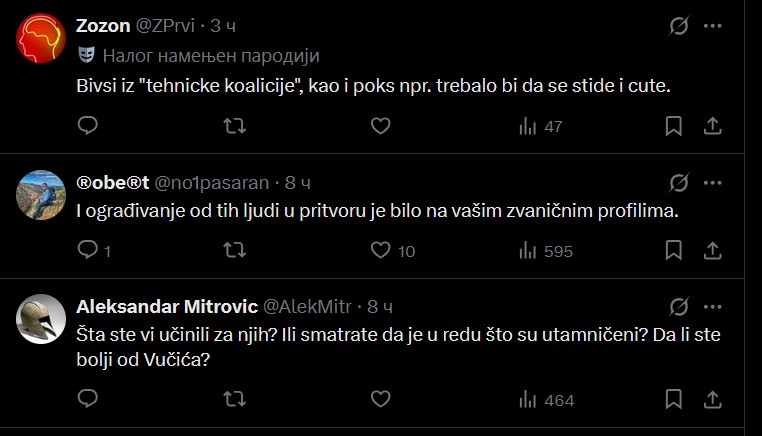Repost Zozon's tweet about tehnicke koalicije
The image size is (762, 436).
pyautogui.click(x=235, y=126)
